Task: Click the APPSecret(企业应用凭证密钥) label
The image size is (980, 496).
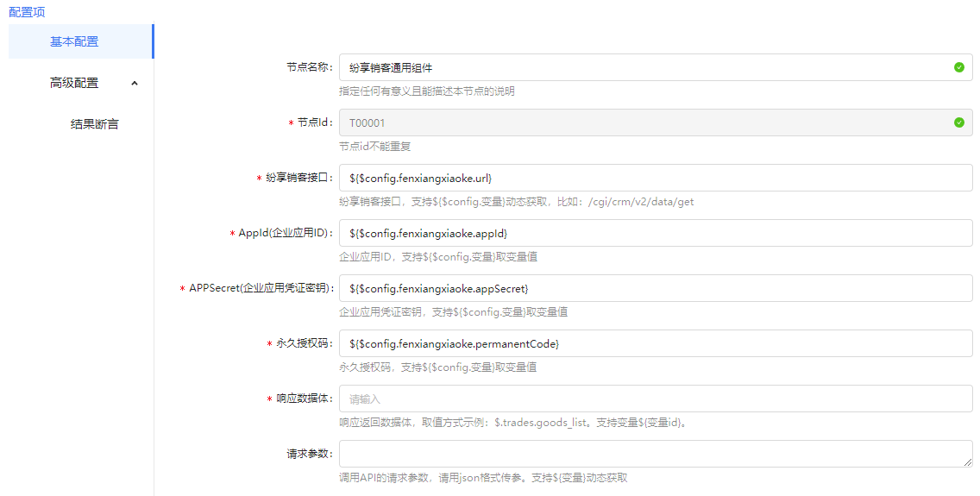Action: click(x=261, y=288)
